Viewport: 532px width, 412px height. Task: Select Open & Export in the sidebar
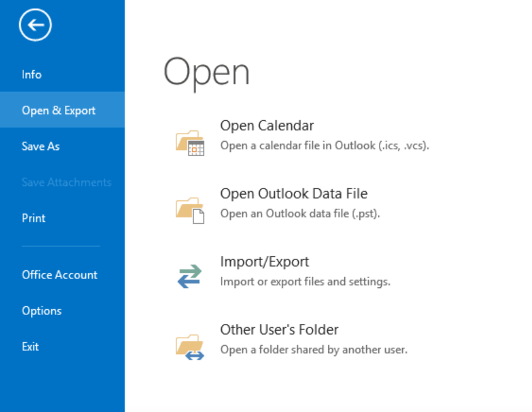59,110
